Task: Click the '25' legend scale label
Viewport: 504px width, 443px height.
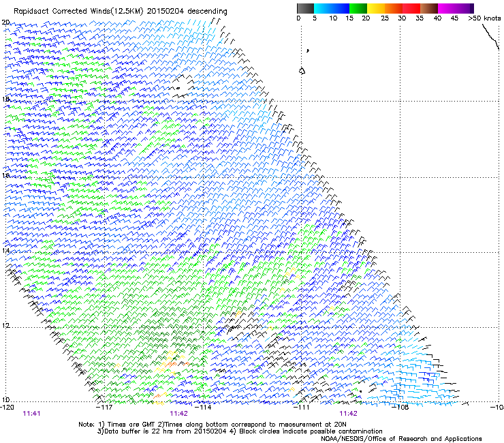Action: point(385,18)
